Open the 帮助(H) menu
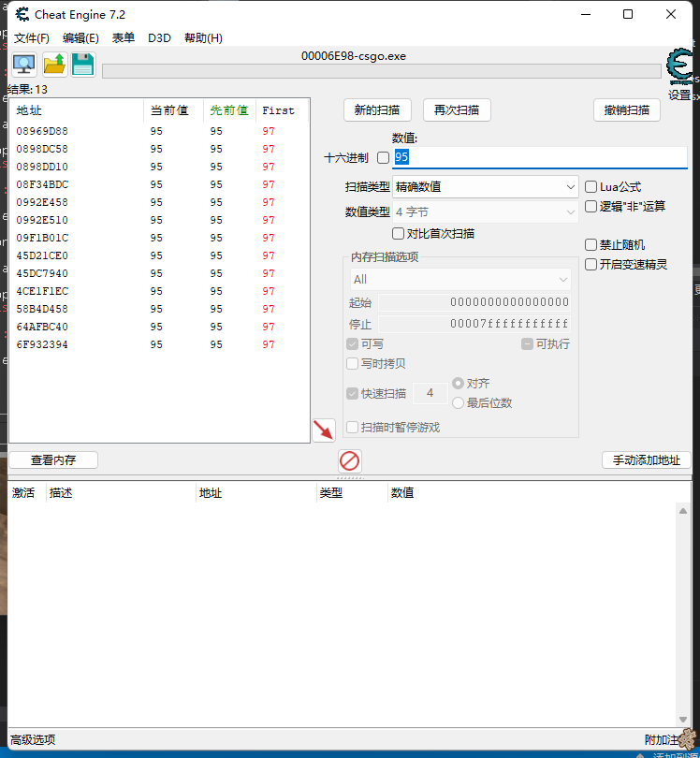700x758 pixels. coord(203,37)
